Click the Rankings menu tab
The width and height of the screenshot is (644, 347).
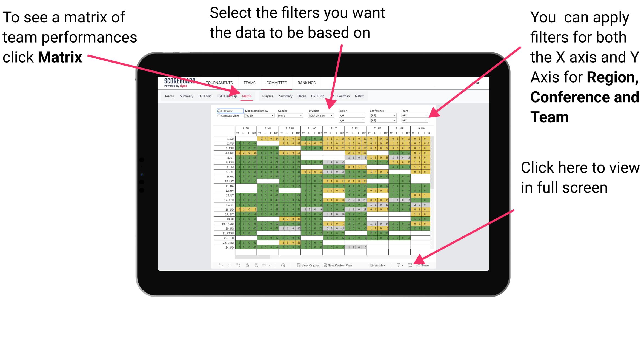(306, 84)
